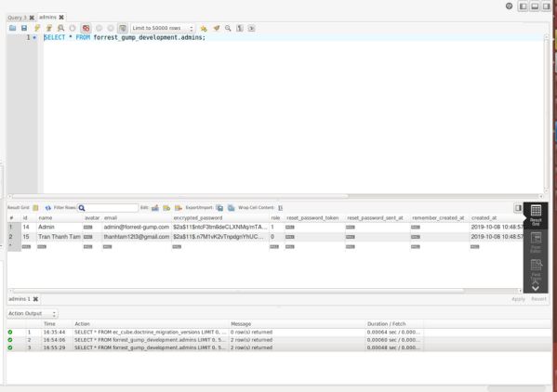Import records from an external file

232,208
